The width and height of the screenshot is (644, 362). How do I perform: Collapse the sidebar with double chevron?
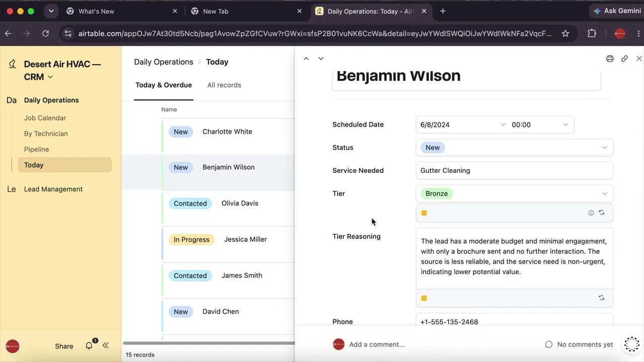tap(106, 345)
